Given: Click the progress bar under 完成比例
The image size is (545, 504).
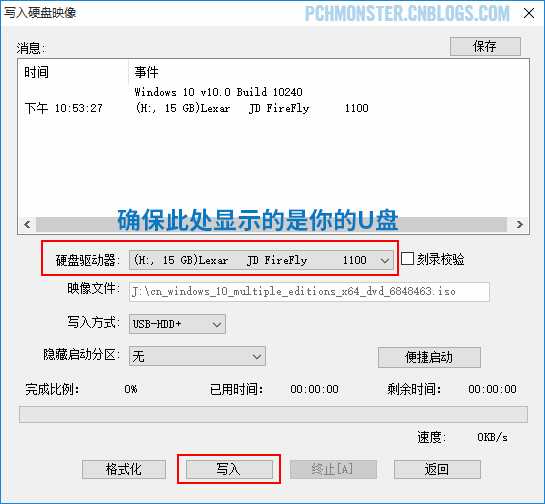Looking at the screenshot, I should coord(273,414).
